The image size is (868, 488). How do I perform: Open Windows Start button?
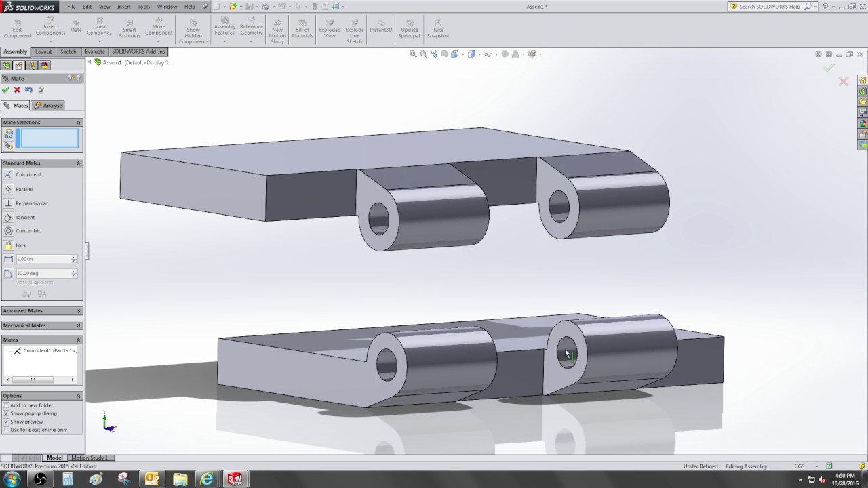12,479
